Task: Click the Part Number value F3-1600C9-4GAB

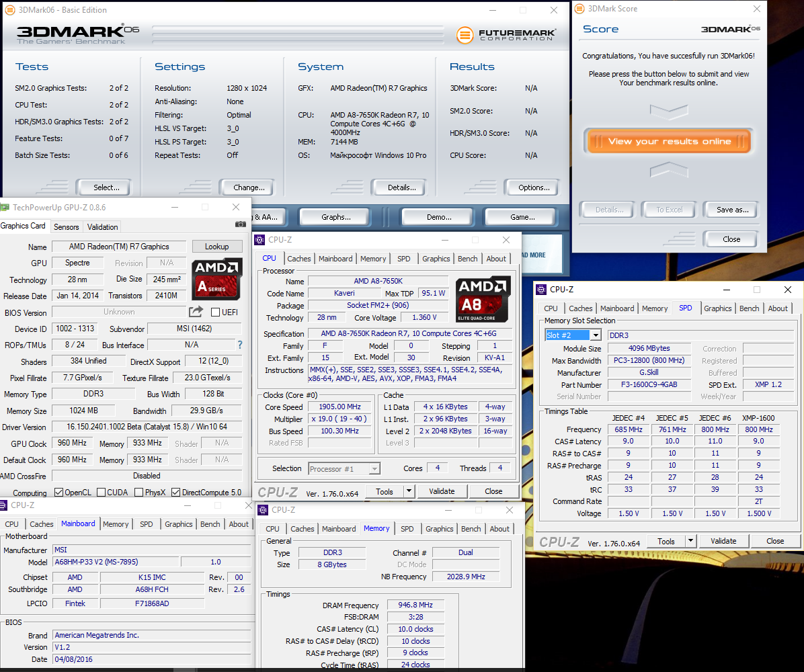Action: [649, 384]
